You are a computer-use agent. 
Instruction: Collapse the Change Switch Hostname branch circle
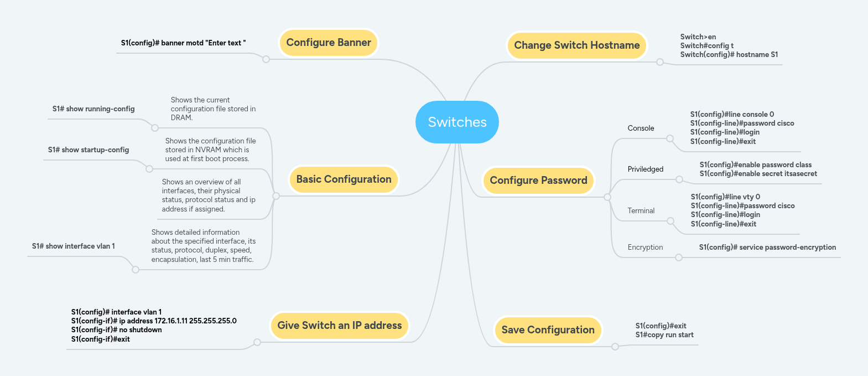(659, 62)
